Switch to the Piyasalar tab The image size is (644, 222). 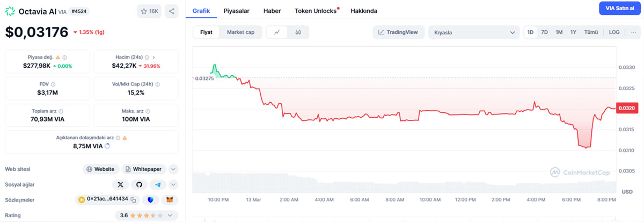[x=237, y=11]
